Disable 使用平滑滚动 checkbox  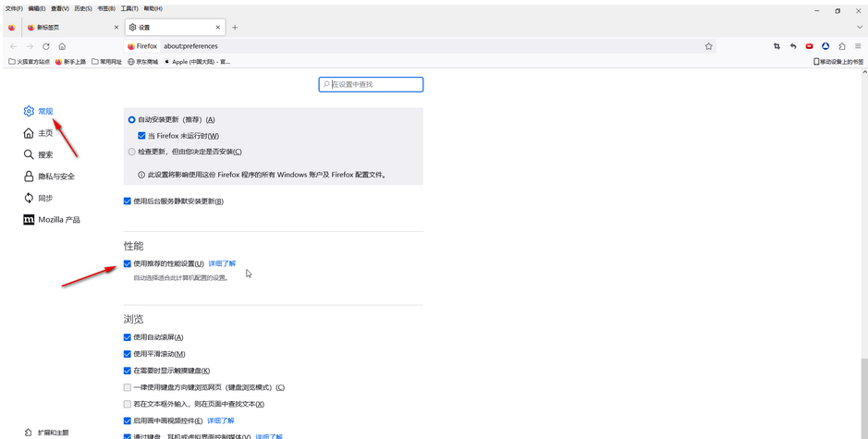pyautogui.click(x=128, y=354)
